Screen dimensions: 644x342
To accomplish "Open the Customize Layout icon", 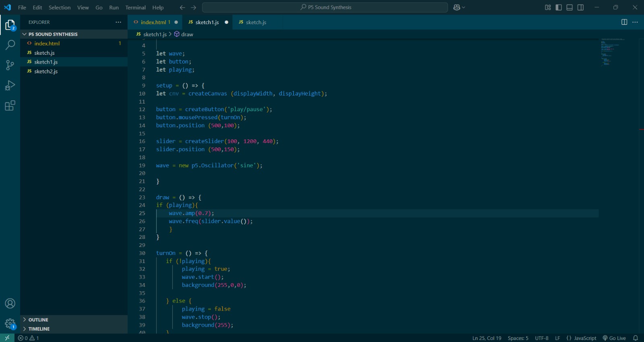I will click(x=548, y=7).
